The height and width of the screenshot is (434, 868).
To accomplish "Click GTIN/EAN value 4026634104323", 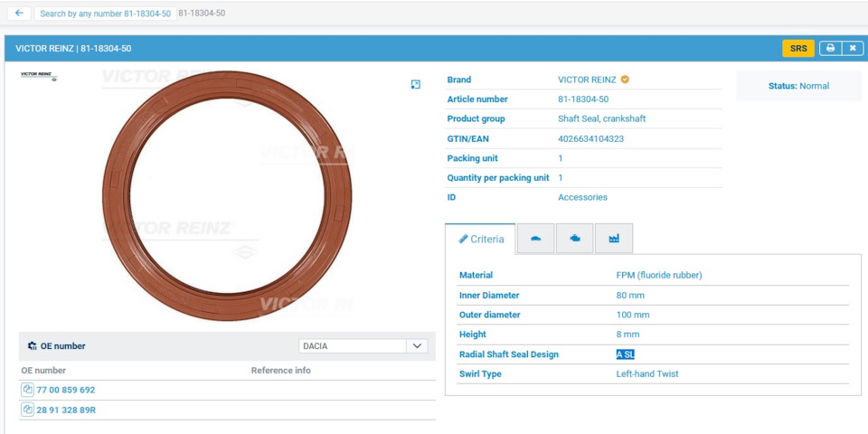I will click(x=590, y=138).
